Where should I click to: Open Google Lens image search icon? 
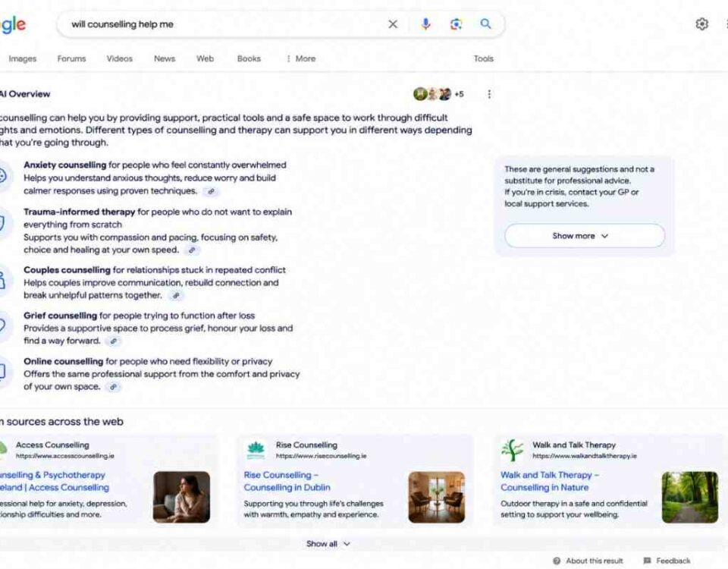point(456,24)
